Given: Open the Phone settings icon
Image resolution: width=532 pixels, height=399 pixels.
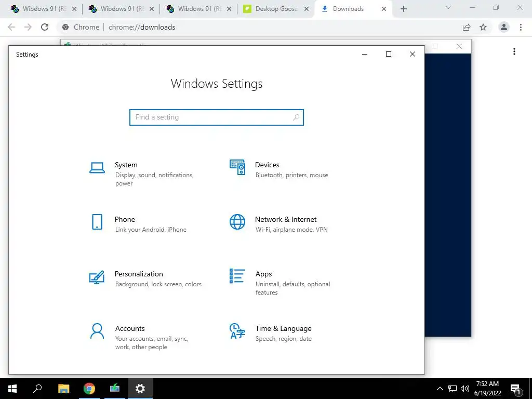Looking at the screenshot, I should coord(97,222).
